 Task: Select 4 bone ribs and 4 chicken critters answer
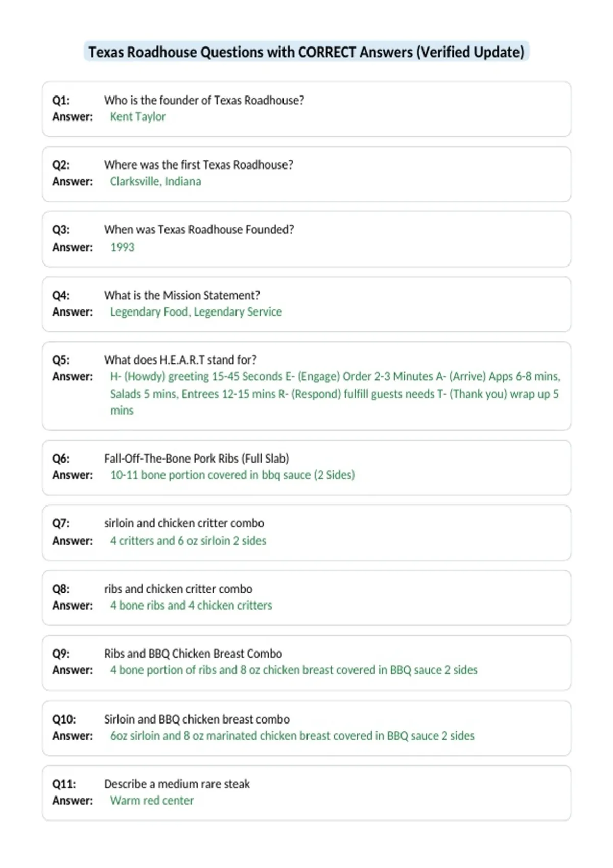(192, 606)
